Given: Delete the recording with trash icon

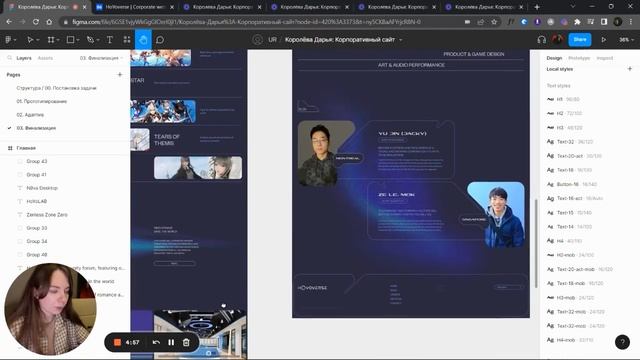Looking at the screenshot, I should coord(186,342).
